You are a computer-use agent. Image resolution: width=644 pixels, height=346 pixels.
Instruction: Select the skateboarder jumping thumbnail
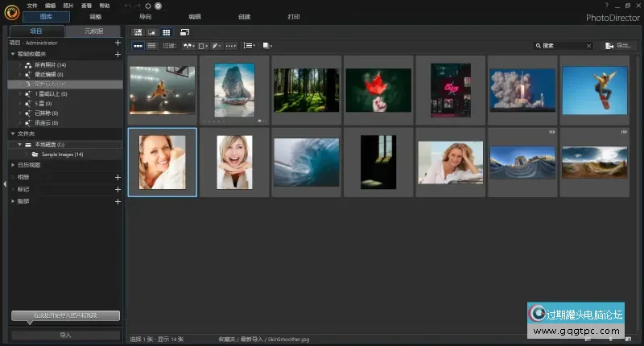595,90
